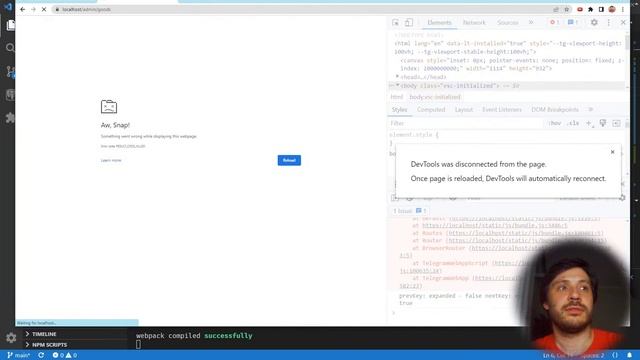The image size is (640, 360).
Task: Open the Learn more link
Action: pyautogui.click(x=111, y=160)
